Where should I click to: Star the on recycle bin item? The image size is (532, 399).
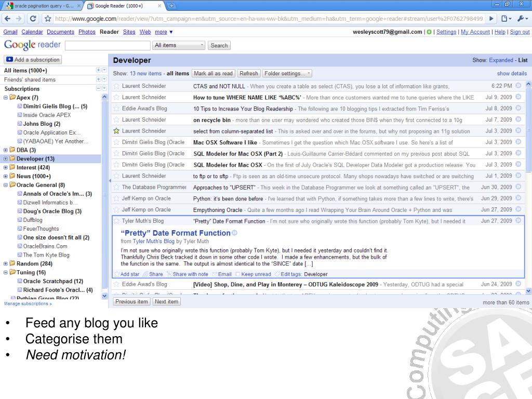coord(116,120)
